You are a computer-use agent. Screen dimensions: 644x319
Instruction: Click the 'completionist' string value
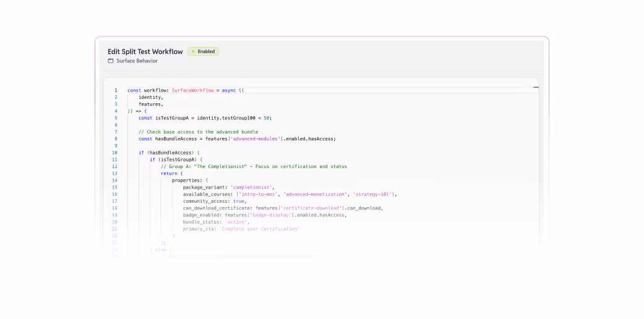coord(251,187)
